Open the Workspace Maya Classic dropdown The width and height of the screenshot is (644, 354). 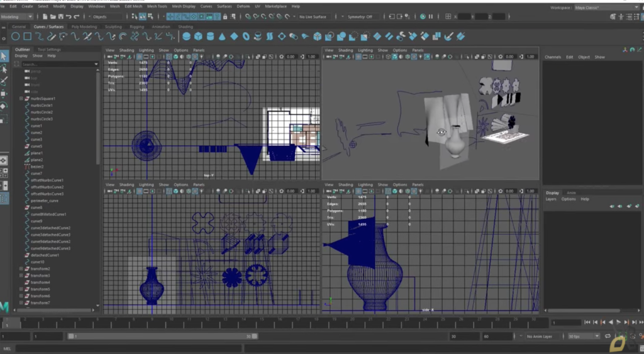point(606,8)
